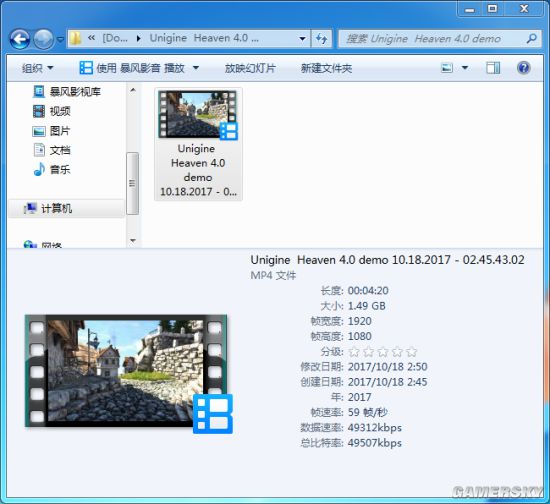Refresh the folder via address bar refresh icon
Screen dimensions: 550x504
[321, 38]
